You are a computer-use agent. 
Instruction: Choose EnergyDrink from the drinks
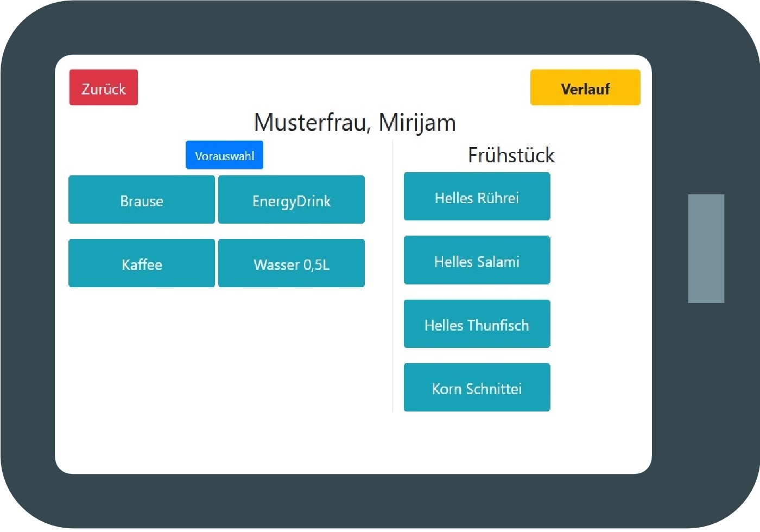pyautogui.click(x=292, y=200)
